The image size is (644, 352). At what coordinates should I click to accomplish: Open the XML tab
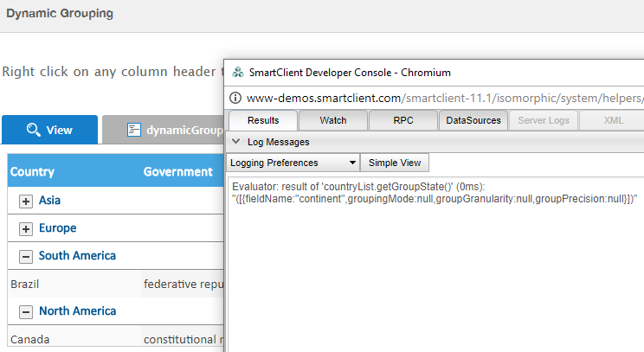(x=613, y=120)
